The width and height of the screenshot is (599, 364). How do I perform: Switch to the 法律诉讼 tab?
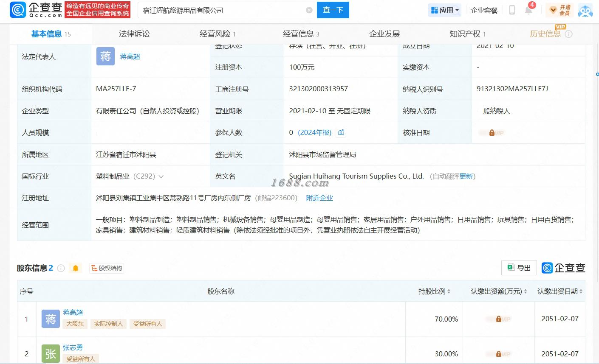tap(134, 34)
